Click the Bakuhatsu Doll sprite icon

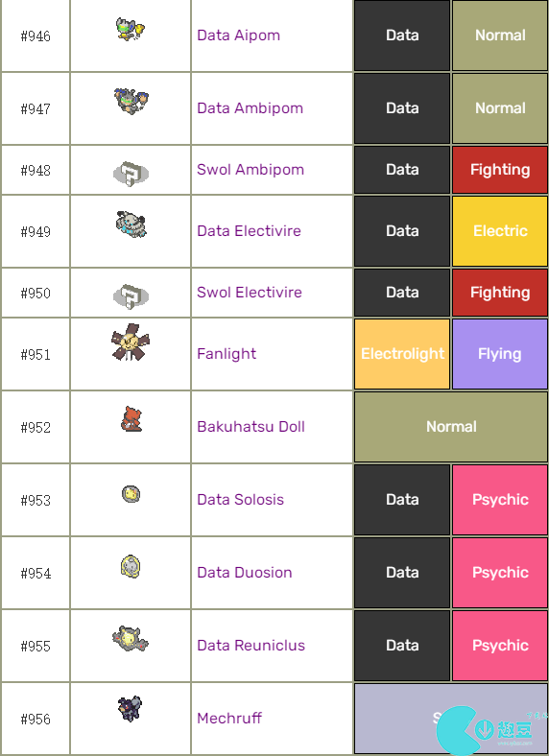pos(131,418)
